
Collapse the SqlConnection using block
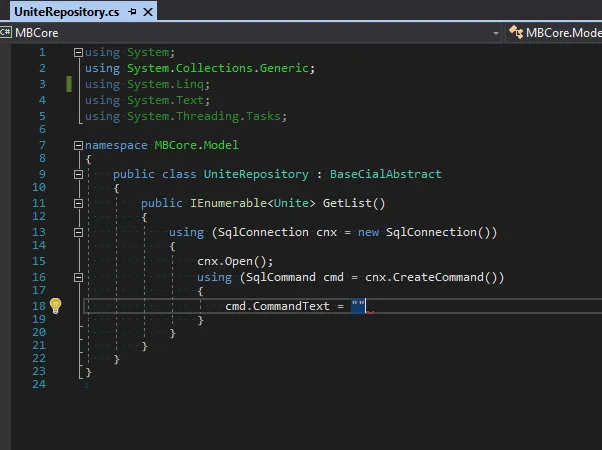[78, 232]
